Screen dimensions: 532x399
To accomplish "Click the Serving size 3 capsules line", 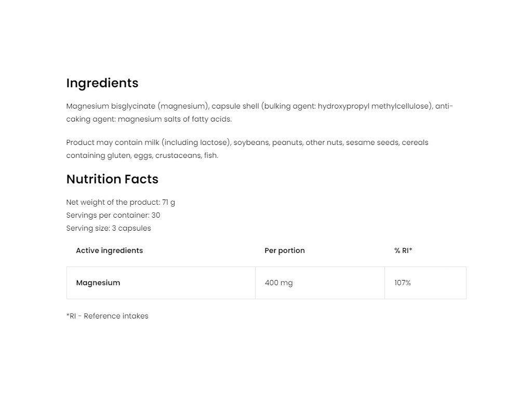I will click(109, 228).
